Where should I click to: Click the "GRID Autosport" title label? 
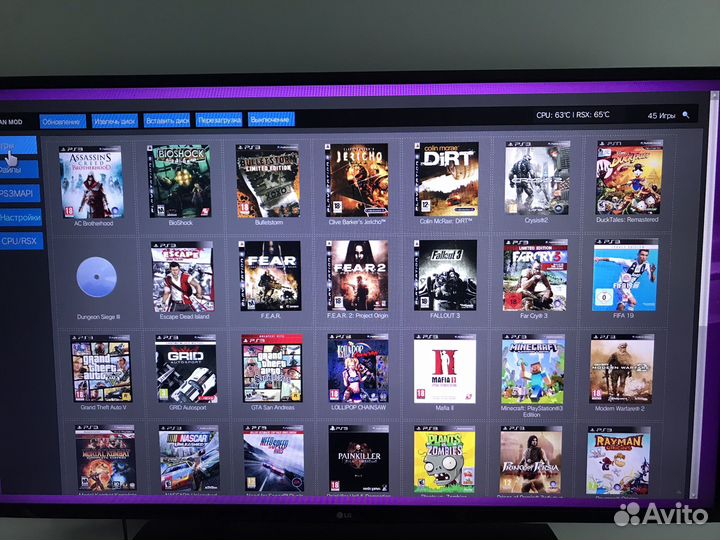[187, 408]
